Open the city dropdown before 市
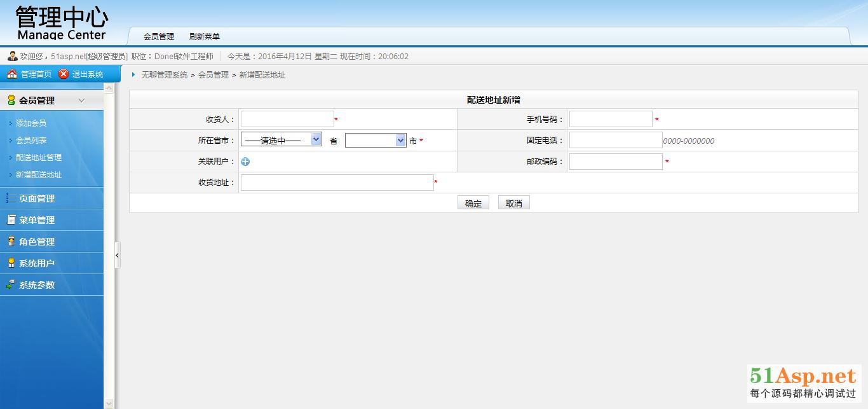868x409 pixels. coord(375,141)
